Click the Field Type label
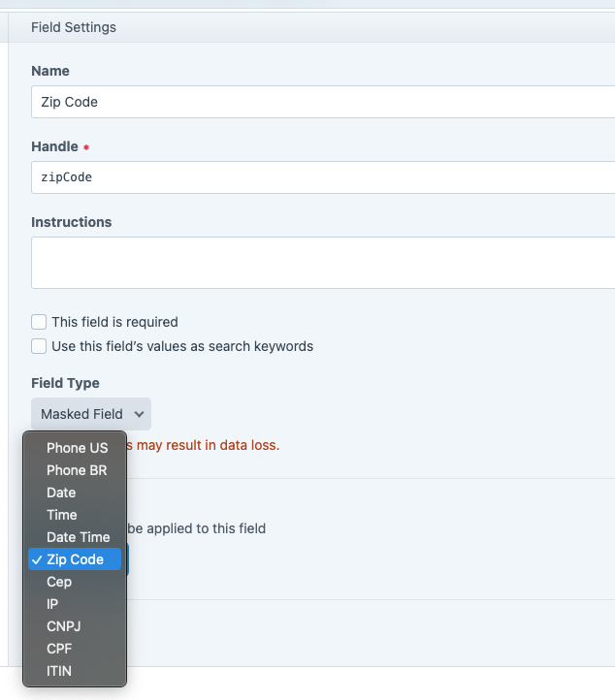The height and width of the screenshot is (700, 615). 65,383
